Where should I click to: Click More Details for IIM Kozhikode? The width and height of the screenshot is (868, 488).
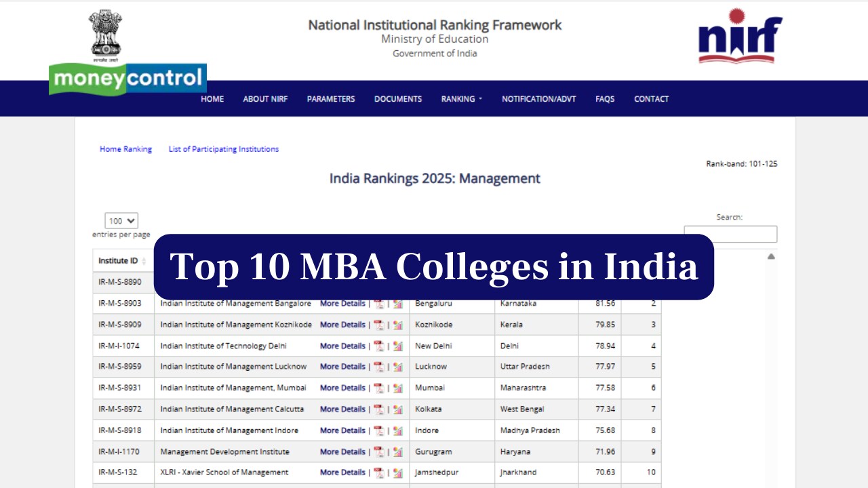[x=342, y=325]
